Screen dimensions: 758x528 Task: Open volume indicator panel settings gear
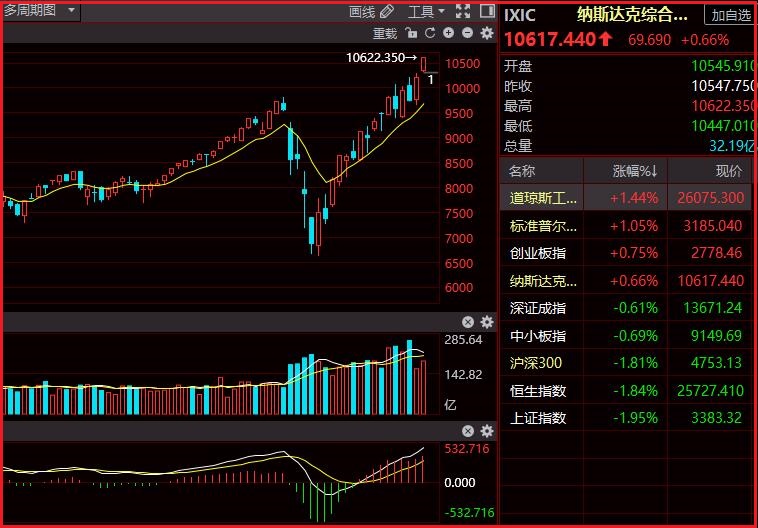click(487, 322)
